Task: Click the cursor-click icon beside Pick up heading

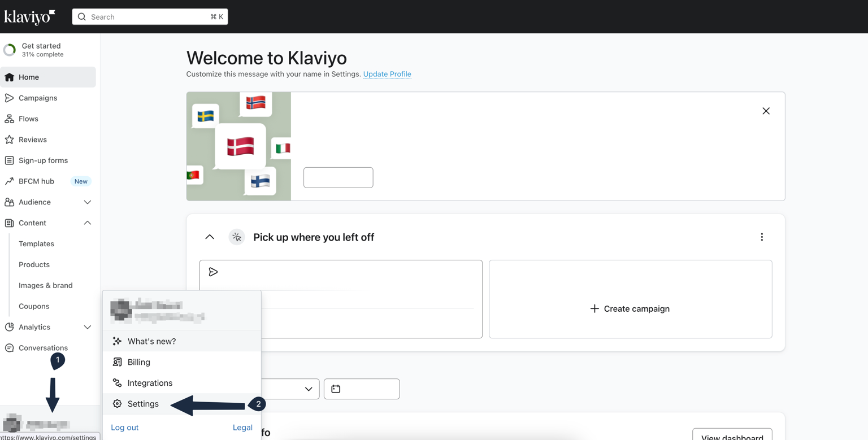Action: point(237,237)
